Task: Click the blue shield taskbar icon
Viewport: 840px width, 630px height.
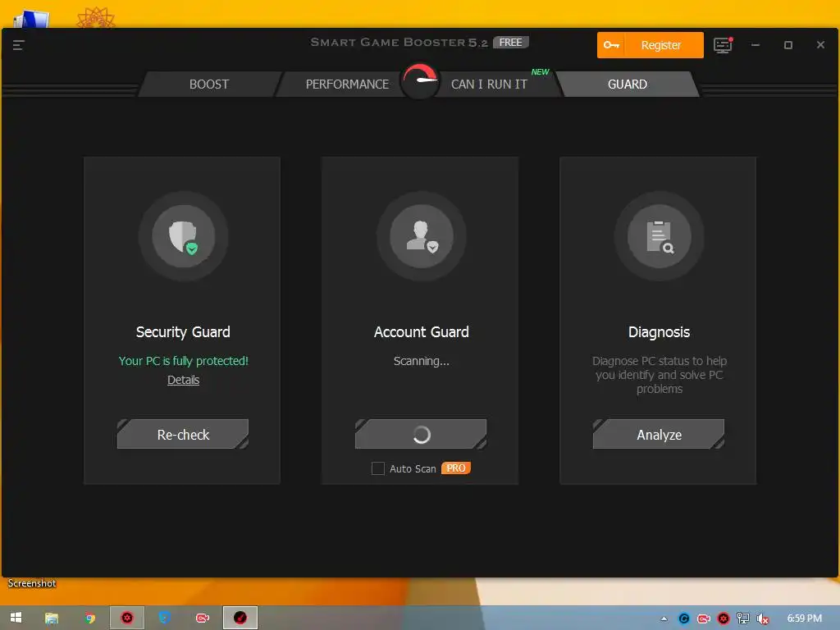Action: (x=164, y=618)
